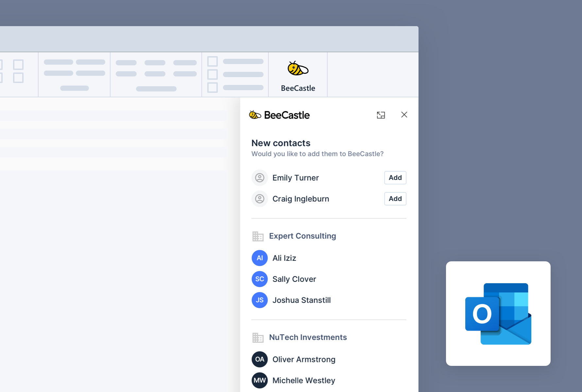This screenshot has height=392, width=582.
Task: Click the Emily Turner name text
Action: 296,178
